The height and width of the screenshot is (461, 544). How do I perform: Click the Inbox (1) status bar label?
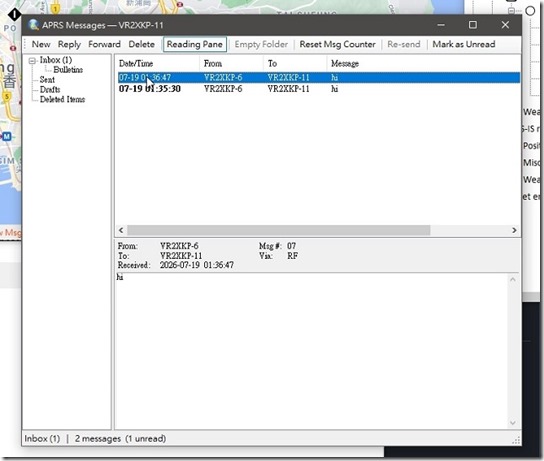tap(42, 439)
